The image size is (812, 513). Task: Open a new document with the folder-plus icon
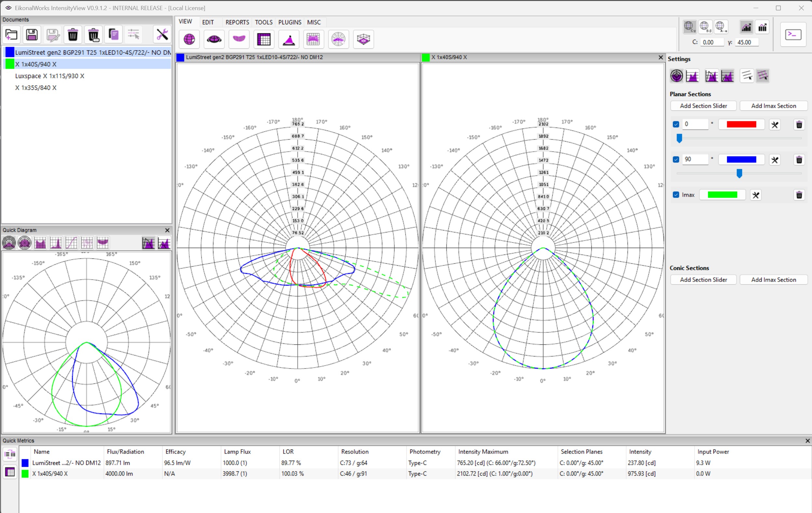(x=11, y=35)
